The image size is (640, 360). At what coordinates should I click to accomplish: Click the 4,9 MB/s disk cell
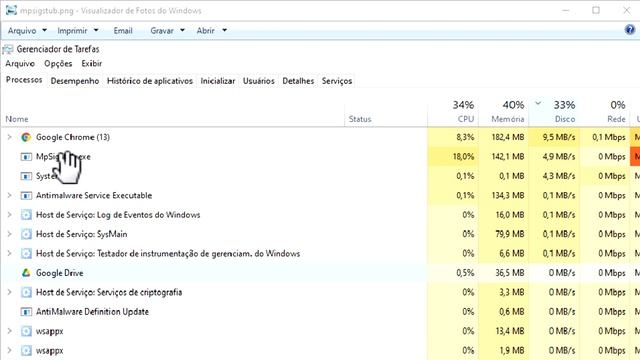(554, 157)
